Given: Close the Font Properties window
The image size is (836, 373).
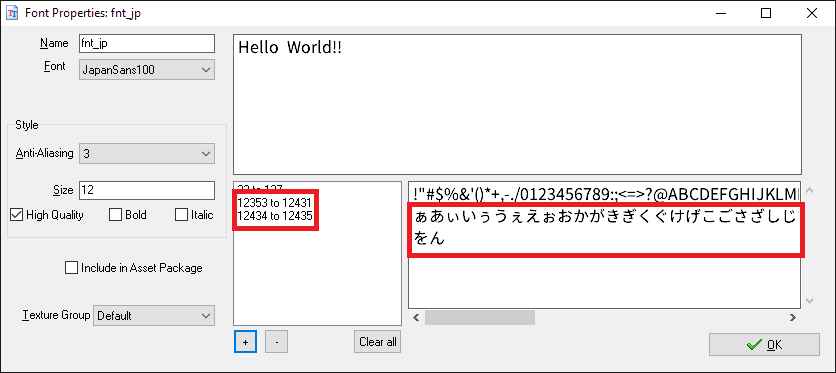Looking at the screenshot, I should coord(812,14).
